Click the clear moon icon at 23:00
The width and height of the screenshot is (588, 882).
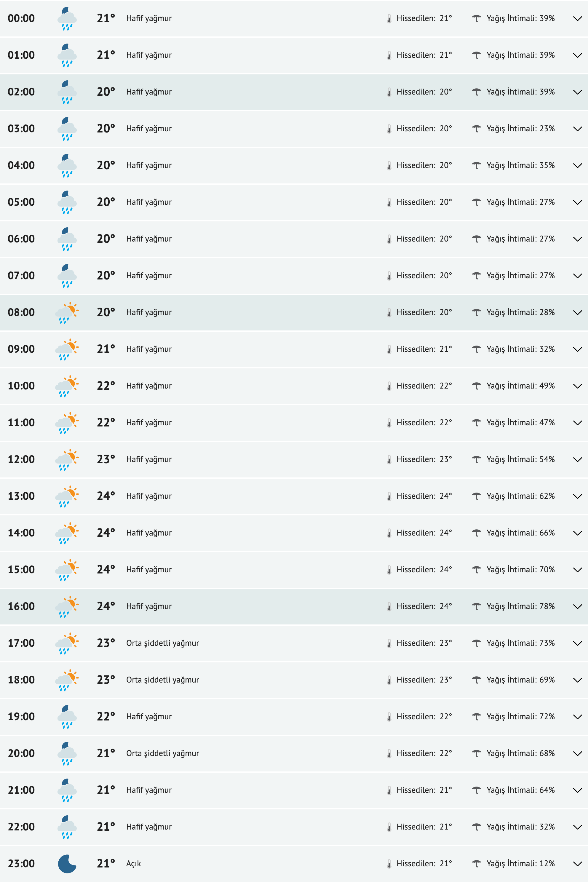pos(67,864)
